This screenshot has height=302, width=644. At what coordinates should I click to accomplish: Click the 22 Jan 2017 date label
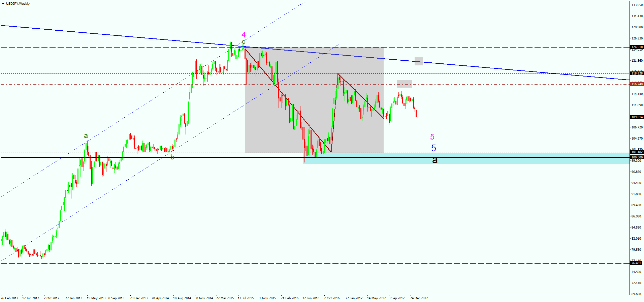click(354, 298)
